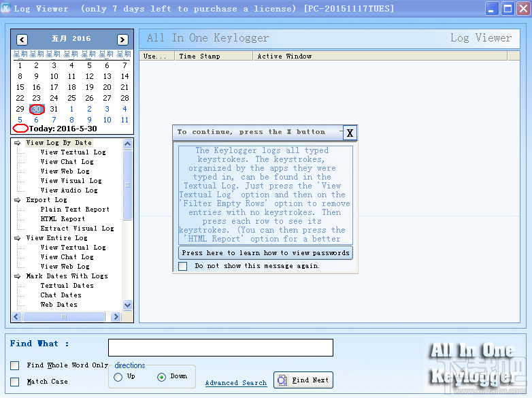Go to previous month in calendar
The width and height of the screenshot is (532, 398).
point(22,39)
